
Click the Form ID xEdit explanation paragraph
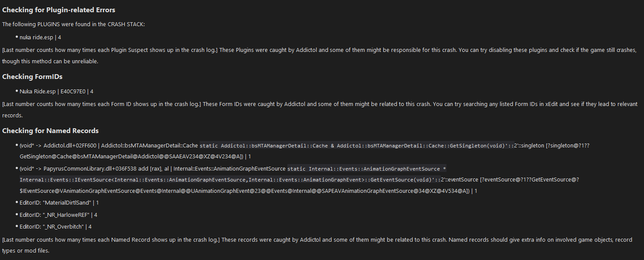pos(320,110)
